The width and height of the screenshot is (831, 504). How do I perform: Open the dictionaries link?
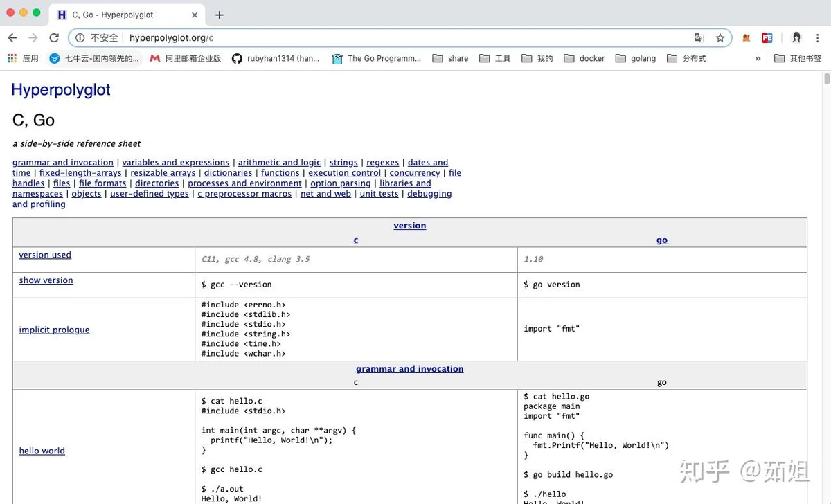coord(228,173)
